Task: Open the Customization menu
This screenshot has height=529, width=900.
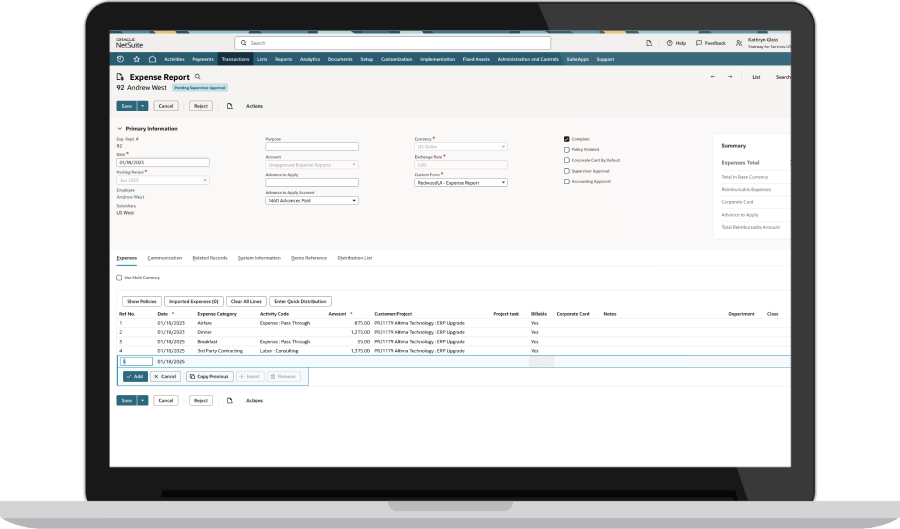Action: pos(397,59)
